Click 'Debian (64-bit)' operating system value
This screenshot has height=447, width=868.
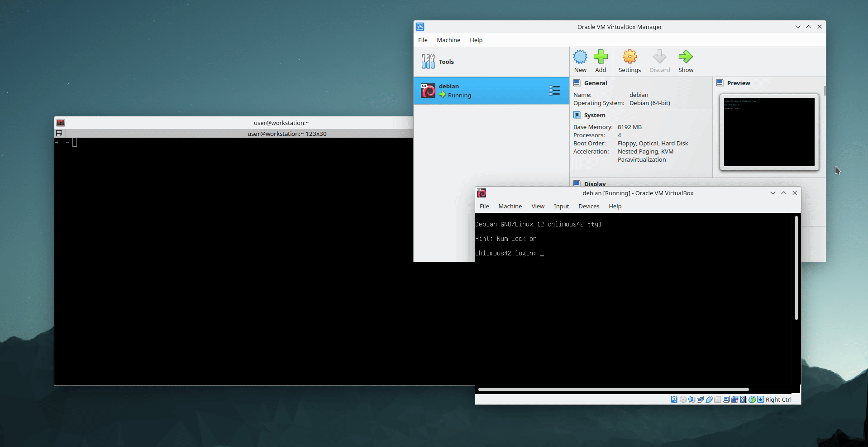pyautogui.click(x=650, y=103)
